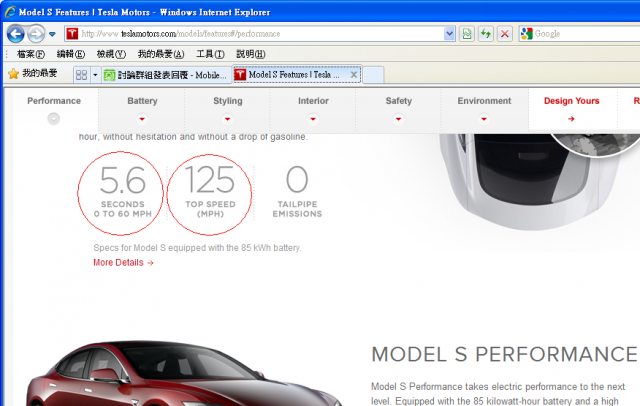Open the 說明(H) menu

(x=251, y=54)
